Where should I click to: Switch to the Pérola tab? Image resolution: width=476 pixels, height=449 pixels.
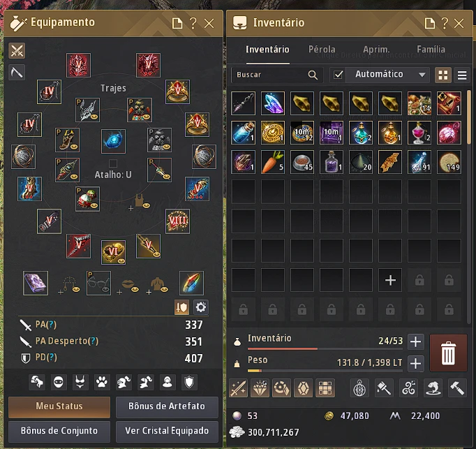click(x=322, y=49)
